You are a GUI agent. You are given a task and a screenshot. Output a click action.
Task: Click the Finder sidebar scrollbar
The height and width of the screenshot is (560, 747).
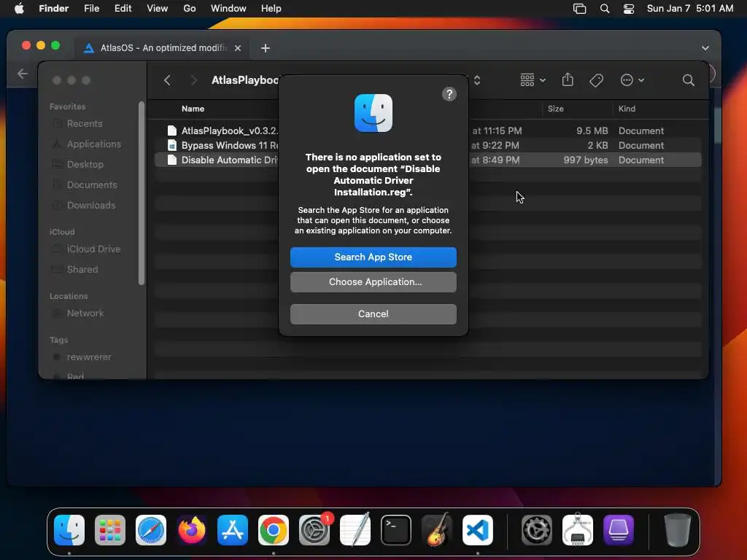pos(142,192)
